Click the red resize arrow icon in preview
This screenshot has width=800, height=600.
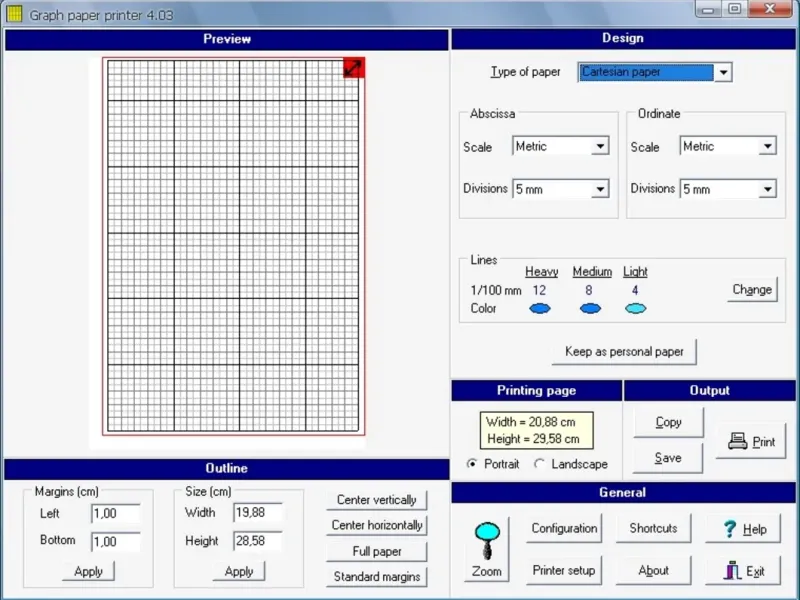pos(354,67)
